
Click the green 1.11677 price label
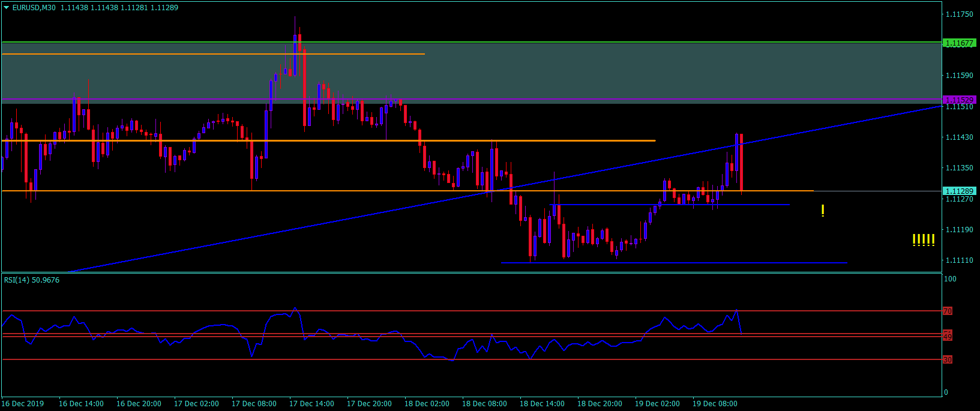(x=960, y=43)
